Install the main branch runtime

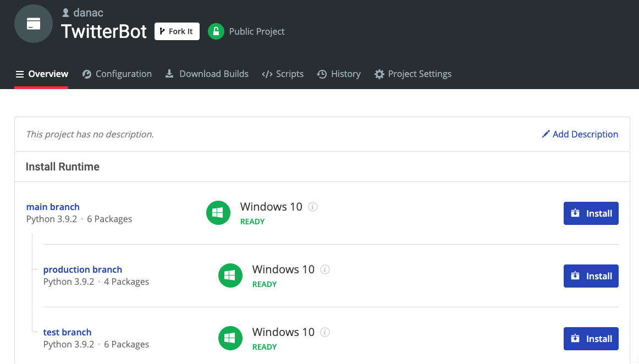coord(591,213)
